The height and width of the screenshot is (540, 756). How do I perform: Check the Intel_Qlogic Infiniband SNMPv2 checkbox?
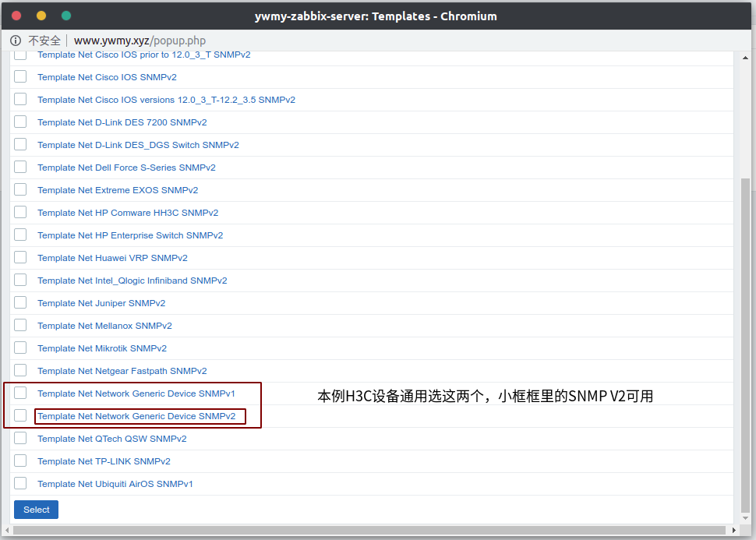20,280
